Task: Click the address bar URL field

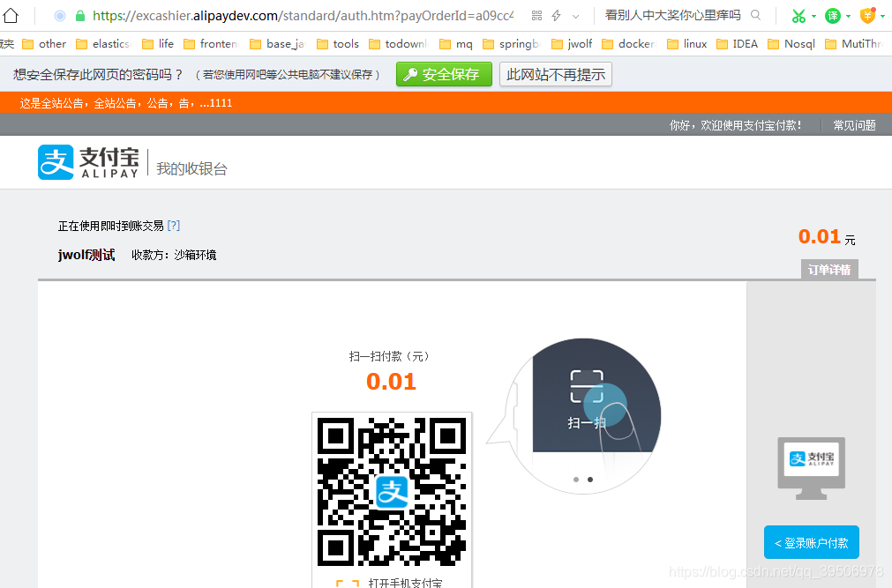Action: (303, 15)
